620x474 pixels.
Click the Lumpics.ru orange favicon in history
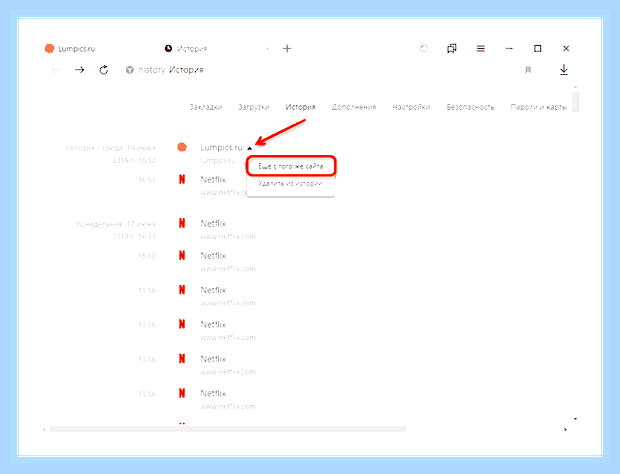(182, 147)
